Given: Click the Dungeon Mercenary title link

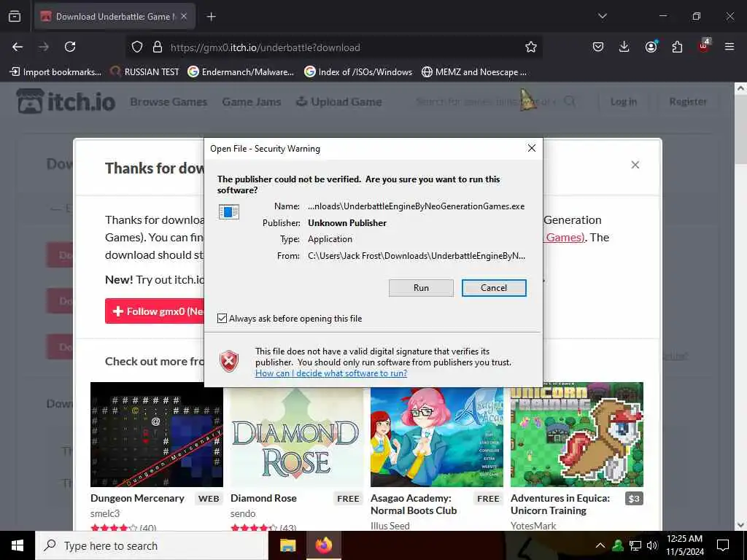Looking at the screenshot, I should click(x=137, y=498).
